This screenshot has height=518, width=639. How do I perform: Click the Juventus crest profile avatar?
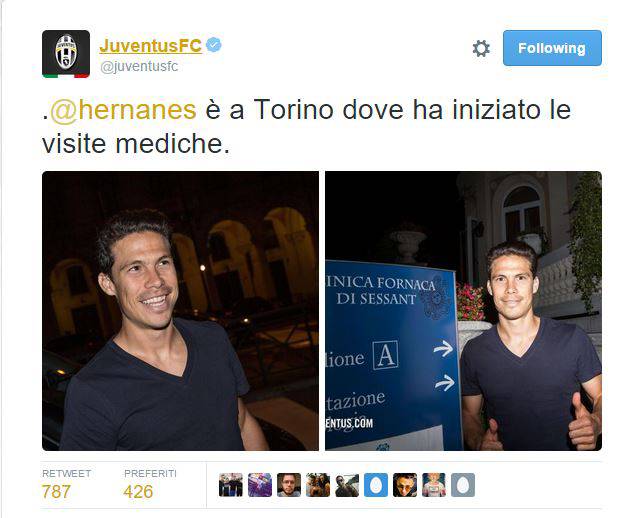(66, 54)
